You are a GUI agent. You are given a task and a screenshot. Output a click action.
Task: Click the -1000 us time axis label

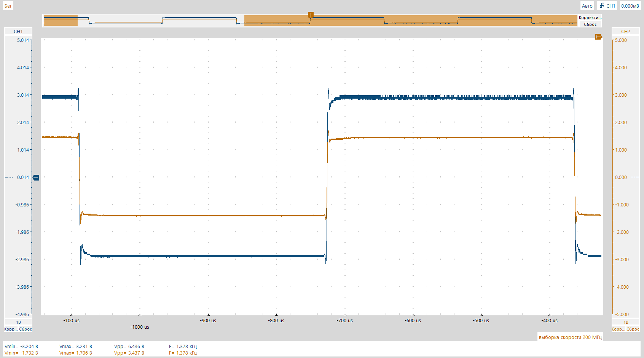pyautogui.click(x=140, y=327)
